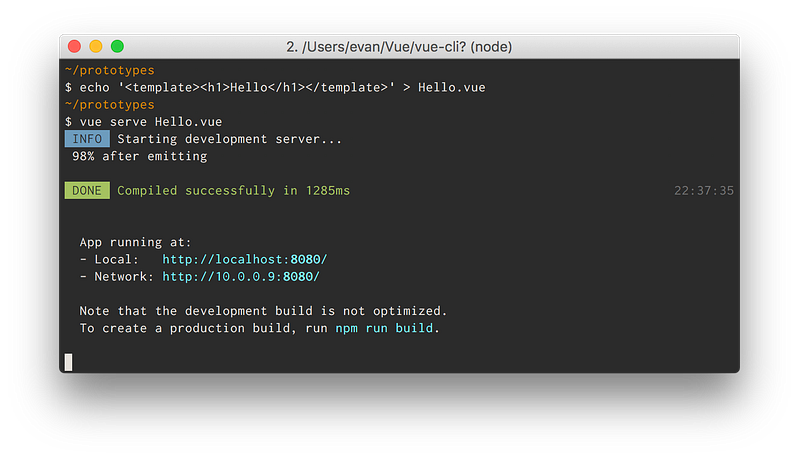Click 'Starting development server...' text
Viewport: 800px width, 459px height.
[x=230, y=139]
